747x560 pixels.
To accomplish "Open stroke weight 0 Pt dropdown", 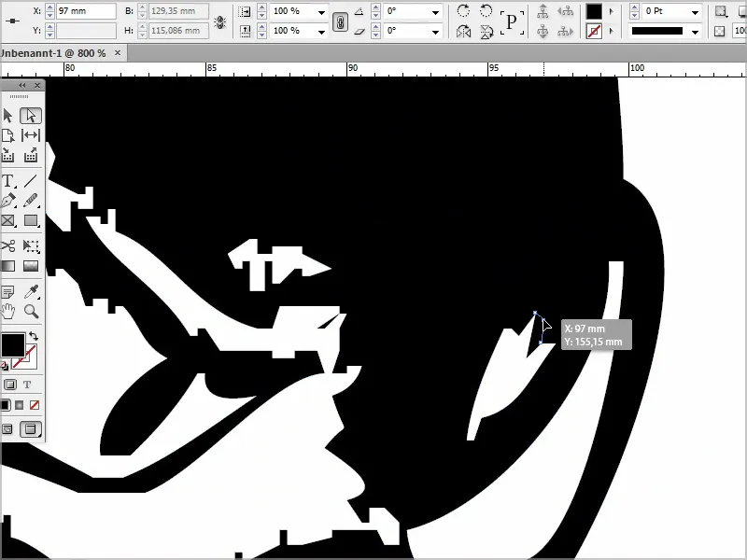I will (695, 12).
